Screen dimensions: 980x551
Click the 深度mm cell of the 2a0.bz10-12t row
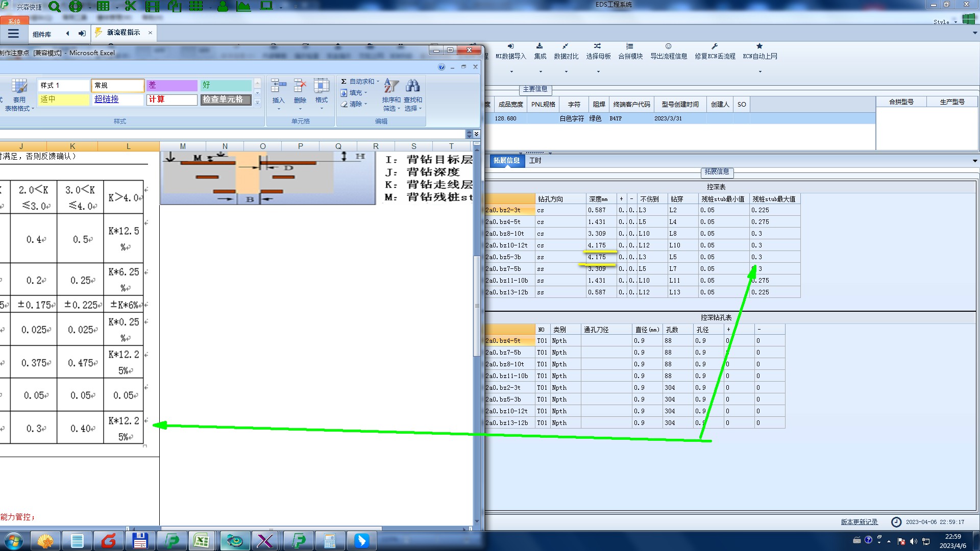[x=601, y=245]
